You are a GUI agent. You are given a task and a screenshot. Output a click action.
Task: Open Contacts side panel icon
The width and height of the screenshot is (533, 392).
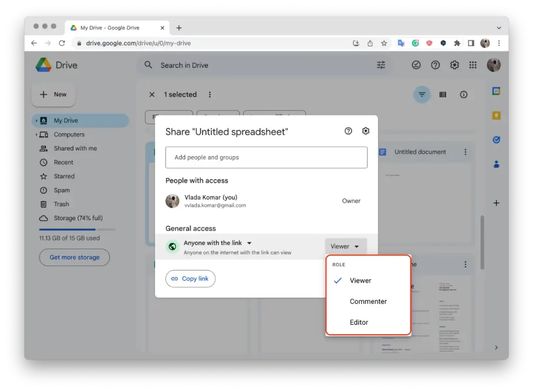point(496,164)
